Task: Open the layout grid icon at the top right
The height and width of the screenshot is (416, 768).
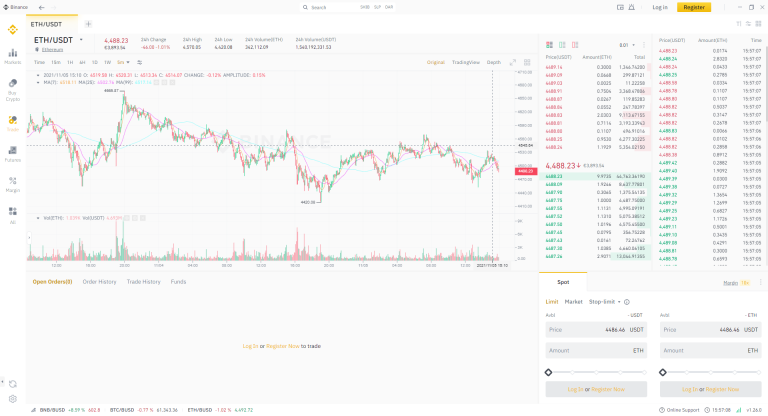Action: pyautogui.click(x=758, y=24)
